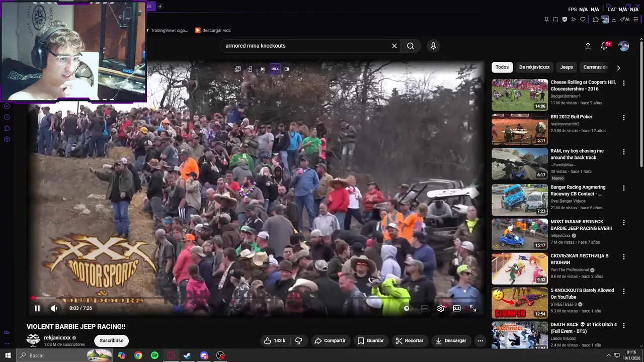Image resolution: width=644 pixels, height=362 pixels.
Task: Open descargar vids bookmark
Action: [213, 30]
